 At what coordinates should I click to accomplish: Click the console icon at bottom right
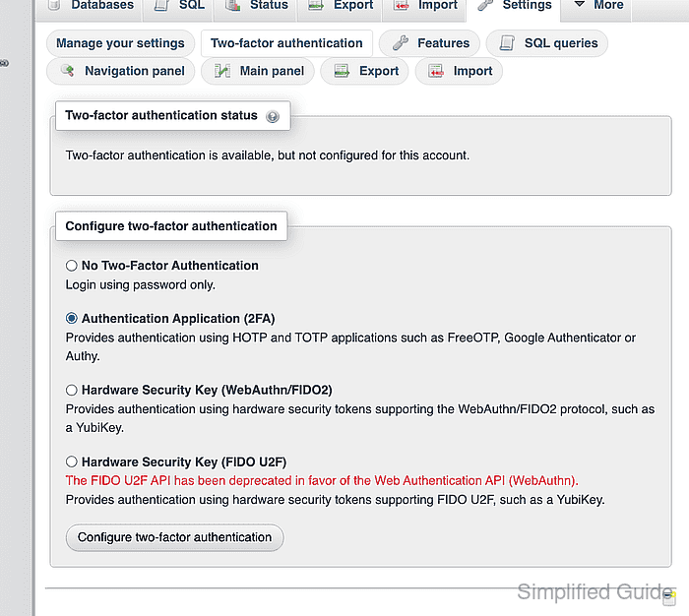coord(668,598)
